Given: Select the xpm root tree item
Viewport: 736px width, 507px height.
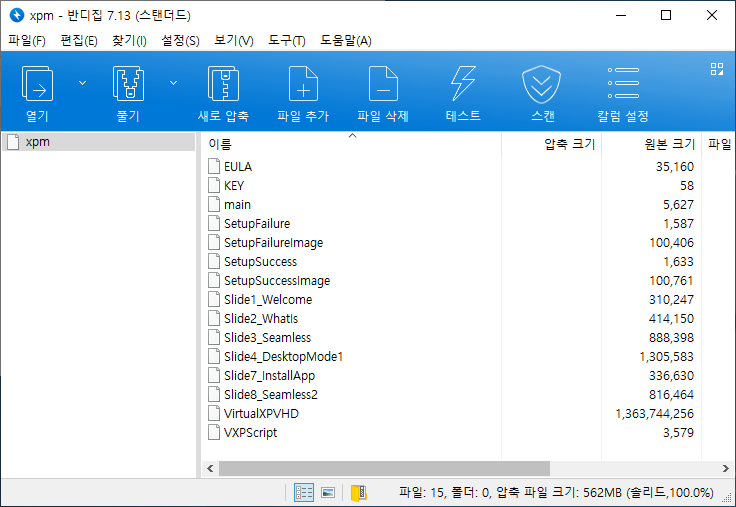Looking at the screenshot, I should pyautogui.click(x=99, y=142).
